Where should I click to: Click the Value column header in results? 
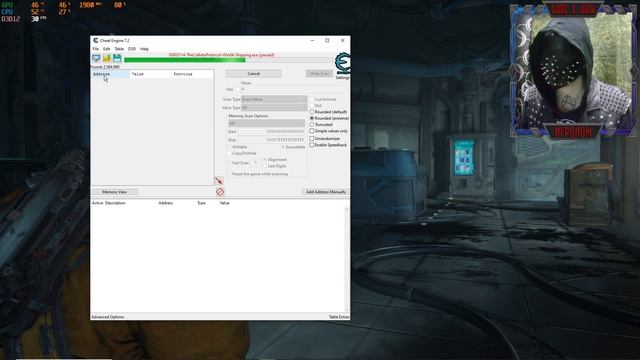pyautogui.click(x=151, y=74)
